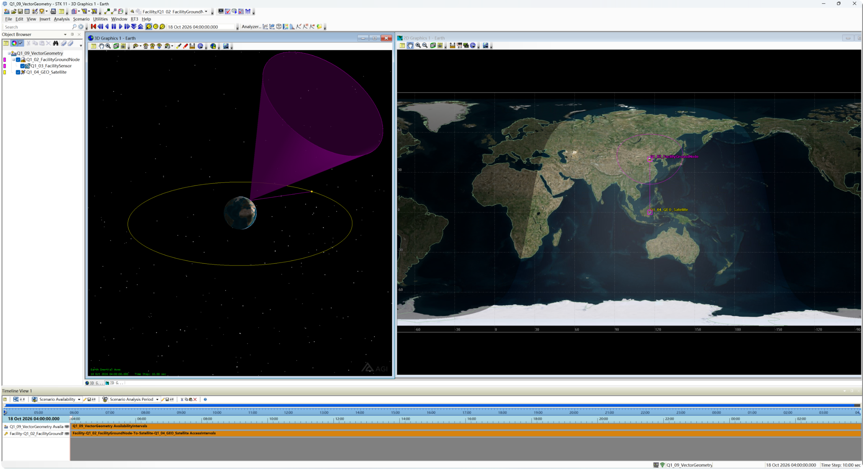868x469 pixels.
Task: Click the current time field in animation toolbar
Action: click(x=200, y=27)
